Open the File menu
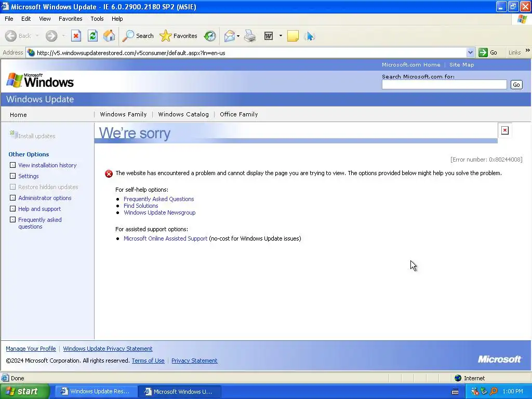The height and width of the screenshot is (399, 532). [9, 19]
